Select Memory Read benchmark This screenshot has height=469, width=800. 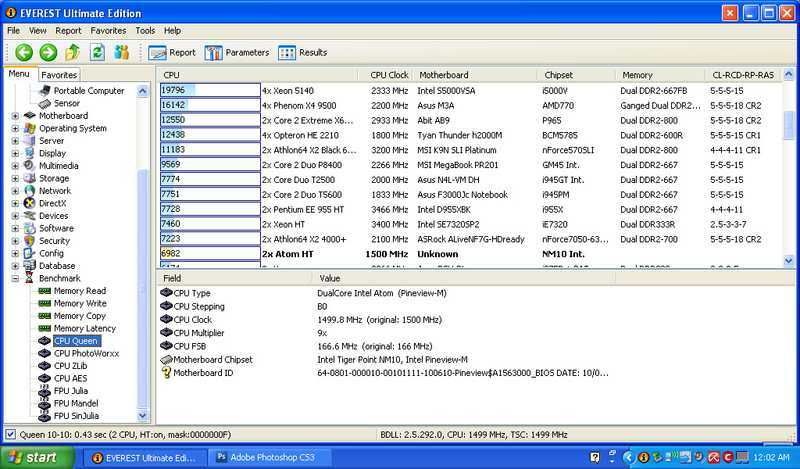click(80, 291)
